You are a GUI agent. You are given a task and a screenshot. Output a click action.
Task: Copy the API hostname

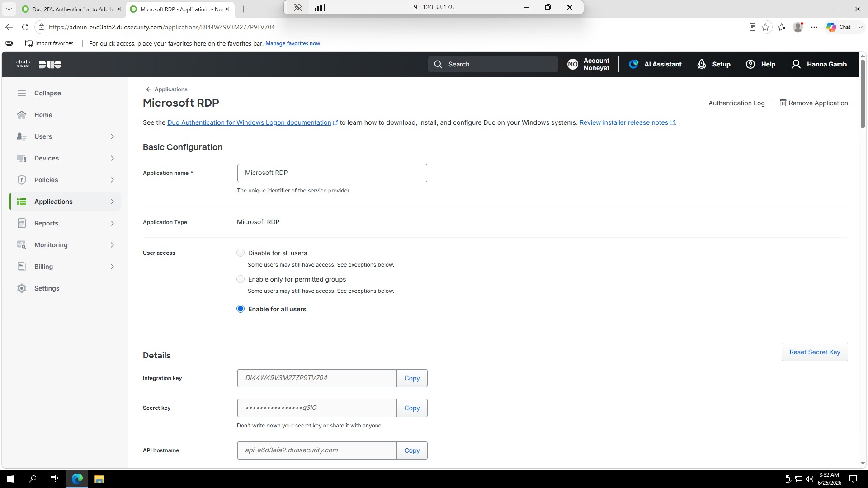click(412, 450)
